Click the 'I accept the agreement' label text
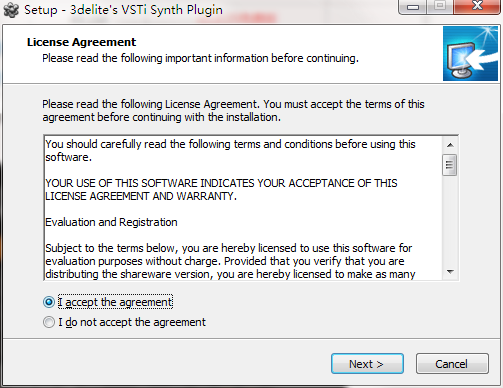Viewport: 503px width, 388px height. 115,302
